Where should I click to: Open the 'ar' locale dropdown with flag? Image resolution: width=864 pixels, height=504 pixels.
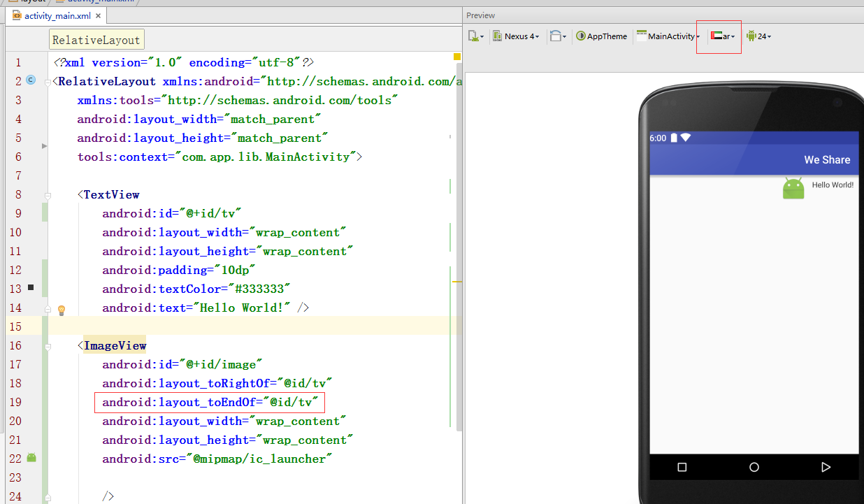click(x=722, y=36)
